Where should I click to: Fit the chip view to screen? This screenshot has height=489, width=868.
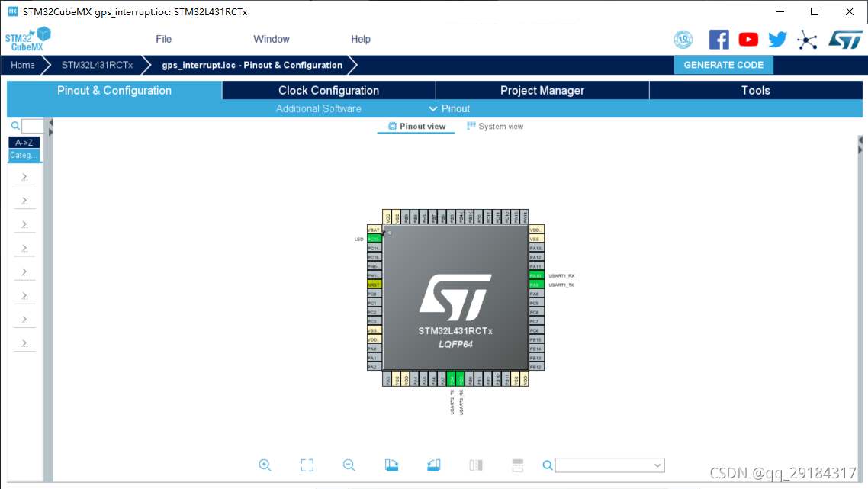tap(307, 465)
